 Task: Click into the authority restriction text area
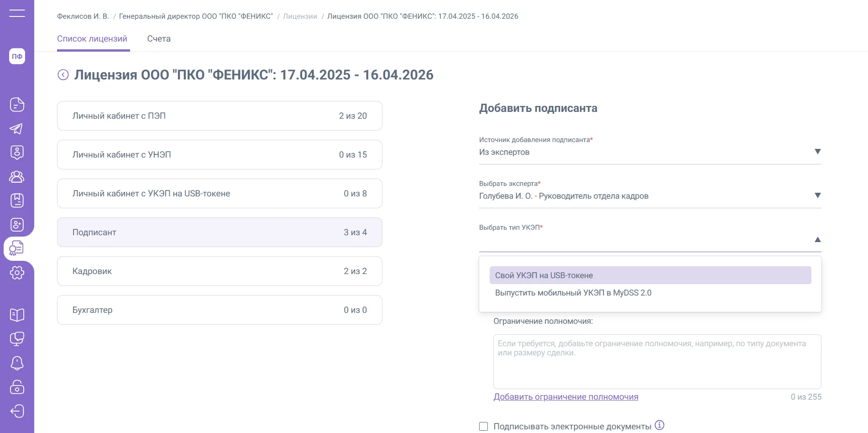[x=657, y=361]
